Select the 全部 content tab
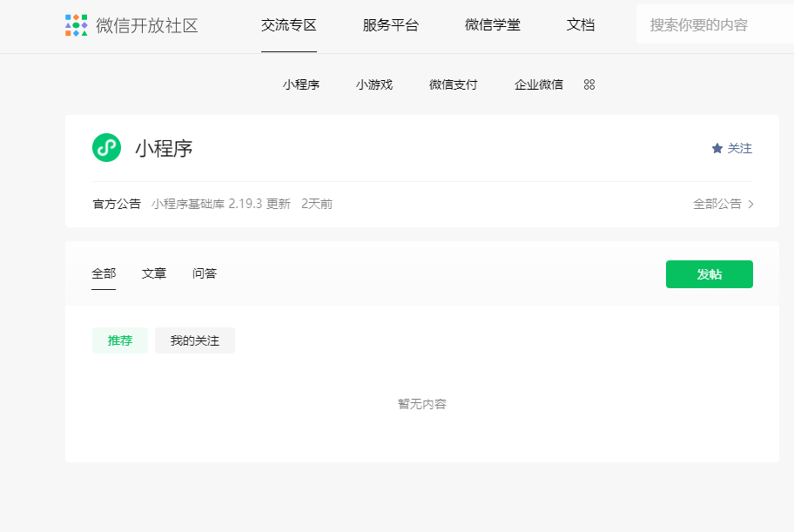The image size is (794, 532). [104, 273]
